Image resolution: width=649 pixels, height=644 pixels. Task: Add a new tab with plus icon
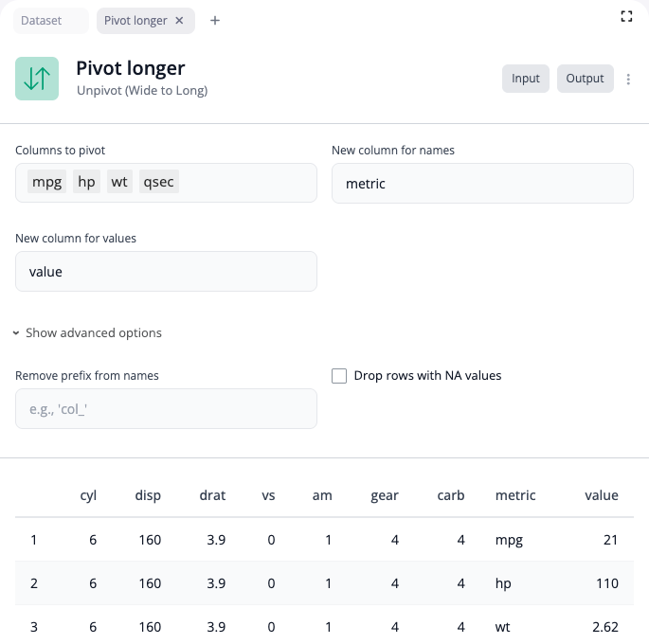click(x=215, y=21)
